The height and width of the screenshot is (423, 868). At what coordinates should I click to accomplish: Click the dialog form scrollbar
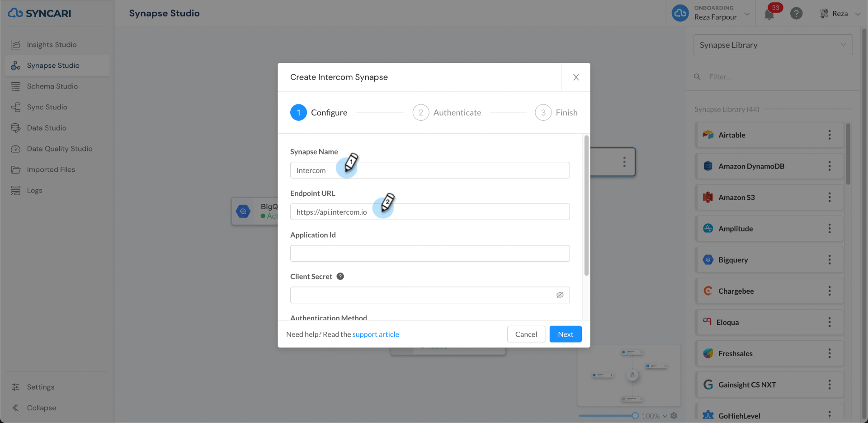[586, 206]
